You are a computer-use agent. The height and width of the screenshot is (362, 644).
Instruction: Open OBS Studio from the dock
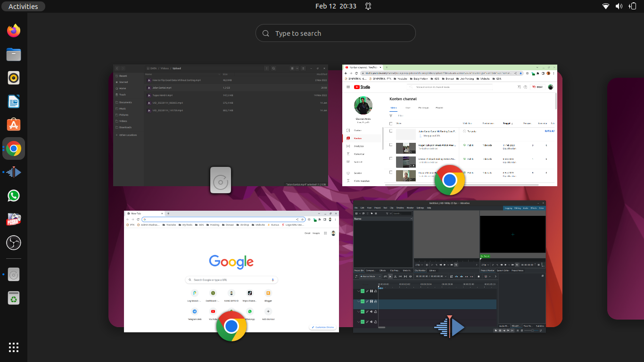[14, 243]
